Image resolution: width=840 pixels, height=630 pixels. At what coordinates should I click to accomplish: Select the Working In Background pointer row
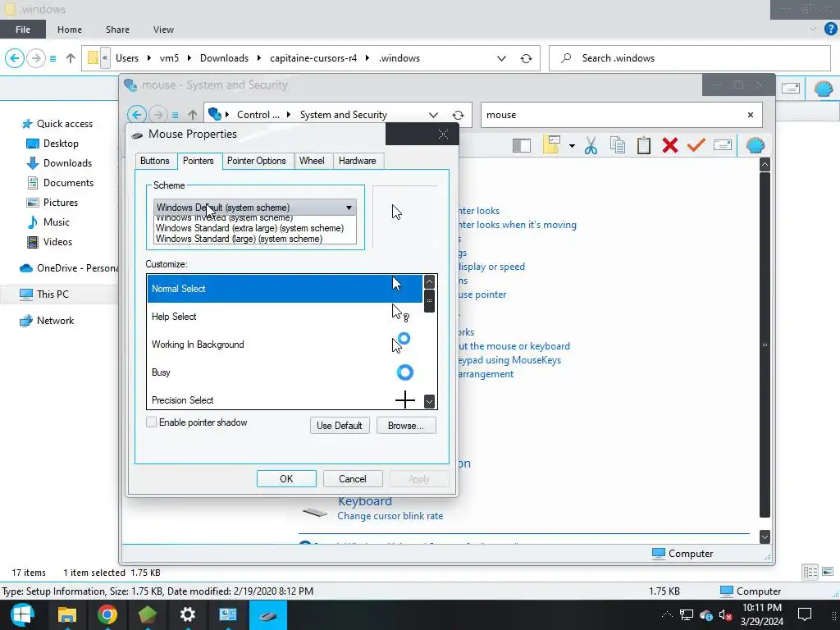(285, 345)
